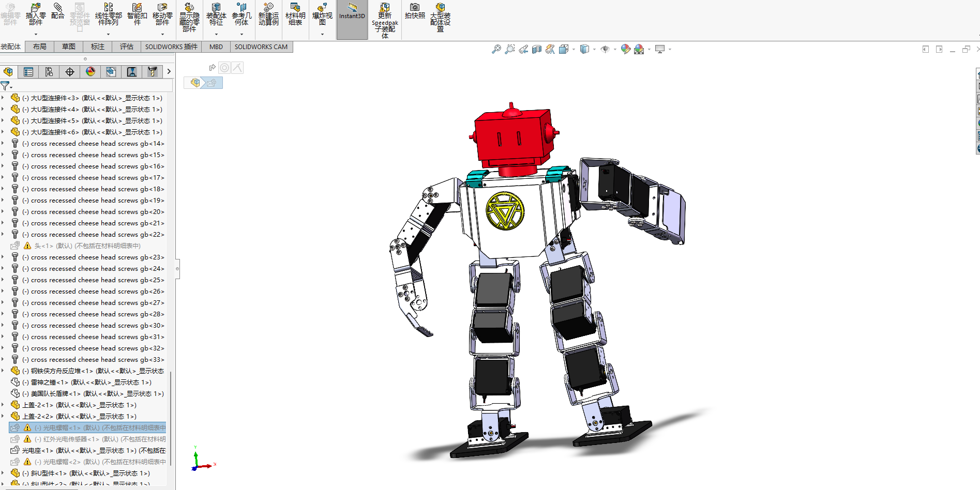Select 光电座<1> in feature tree
Viewport: 980px width, 490px height.
88,451
